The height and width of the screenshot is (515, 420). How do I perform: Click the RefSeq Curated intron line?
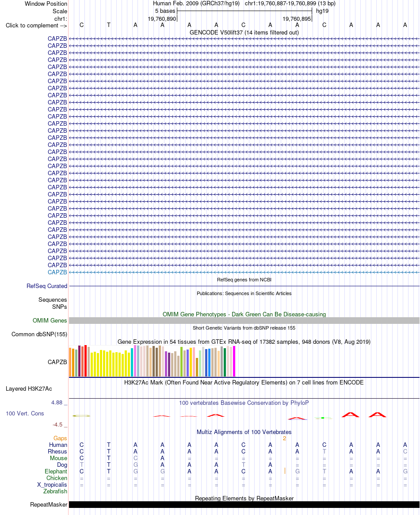tap(244, 286)
